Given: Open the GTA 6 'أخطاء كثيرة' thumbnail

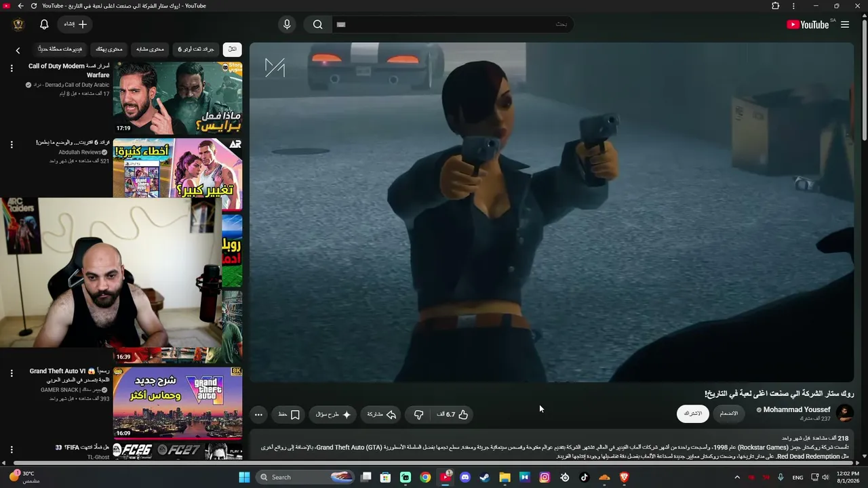Looking at the screenshot, I should (x=178, y=168).
